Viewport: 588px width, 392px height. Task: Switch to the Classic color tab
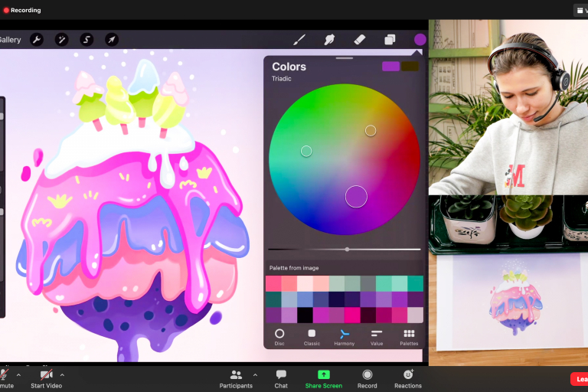[x=312, y=337]
